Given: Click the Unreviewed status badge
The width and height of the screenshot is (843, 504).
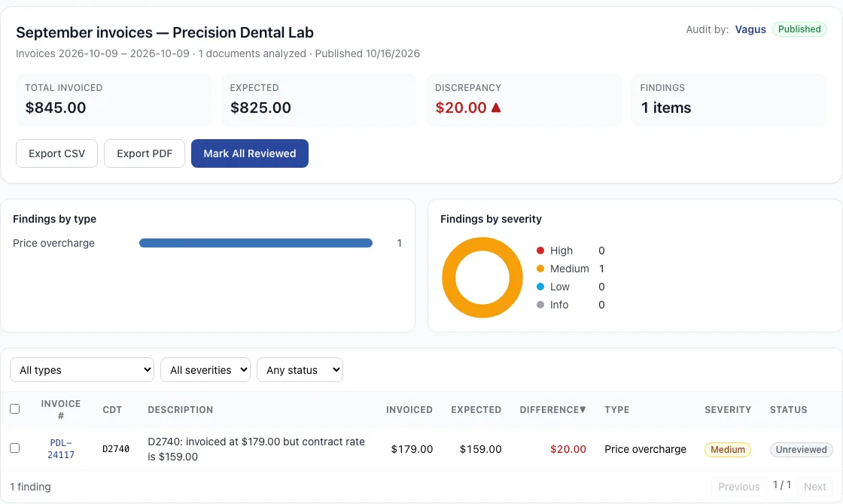Looking at the screenshot, I should pos(801,450).
